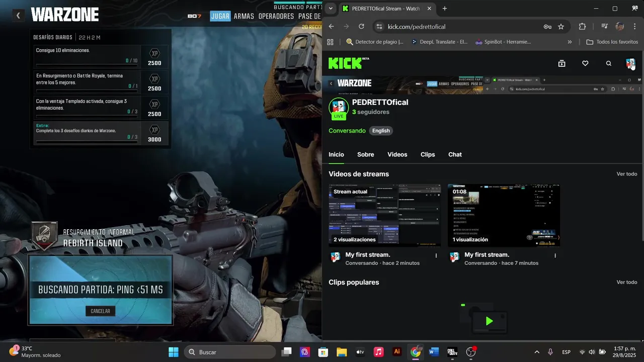Click the Conversando category link

pos(347,131)
